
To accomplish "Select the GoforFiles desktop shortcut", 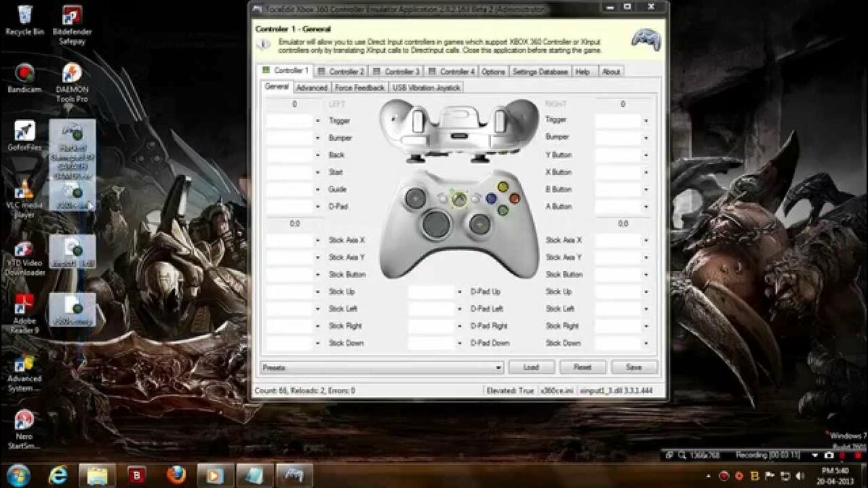I will (x=25, y=135).
